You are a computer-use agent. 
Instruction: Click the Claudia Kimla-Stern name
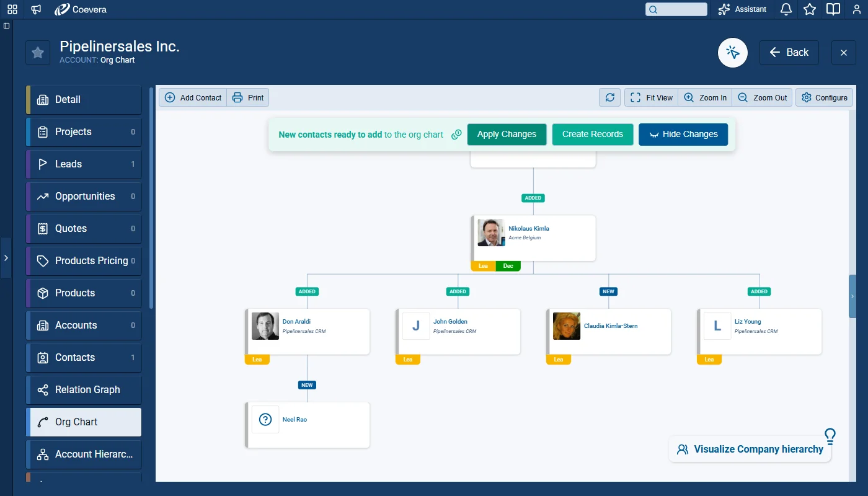coord(611,326)
